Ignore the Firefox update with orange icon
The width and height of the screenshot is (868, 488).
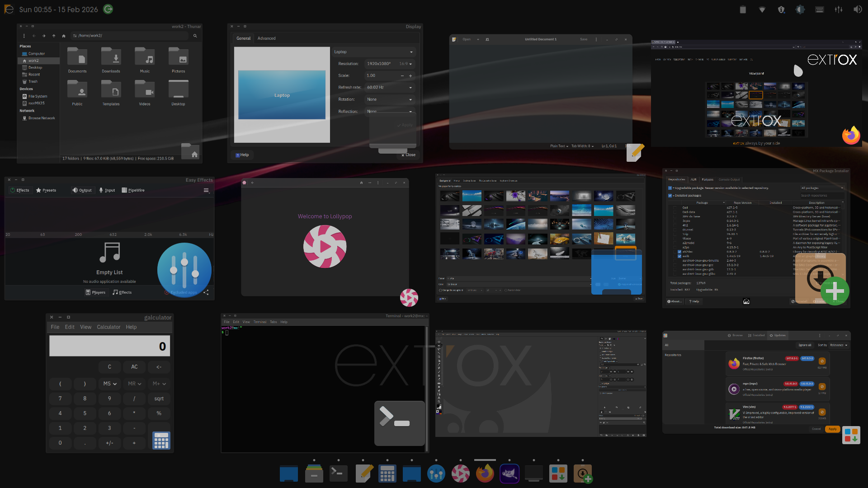[822, 361]
